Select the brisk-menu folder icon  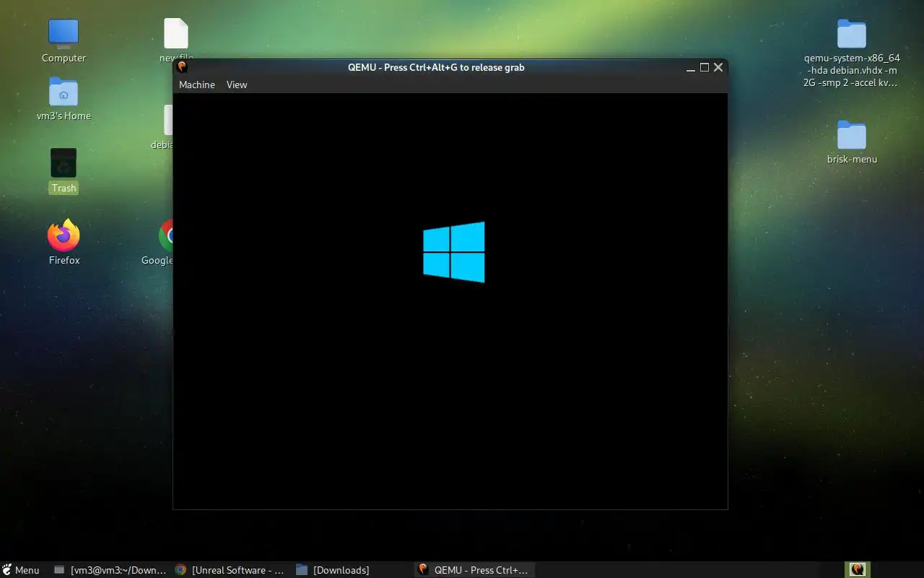tap(852, 135)
